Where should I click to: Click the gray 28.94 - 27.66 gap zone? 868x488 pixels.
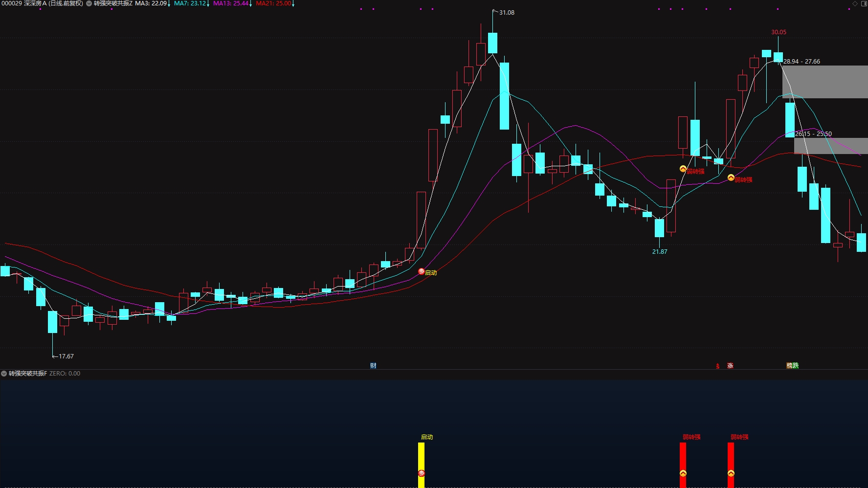pos(825,82)
